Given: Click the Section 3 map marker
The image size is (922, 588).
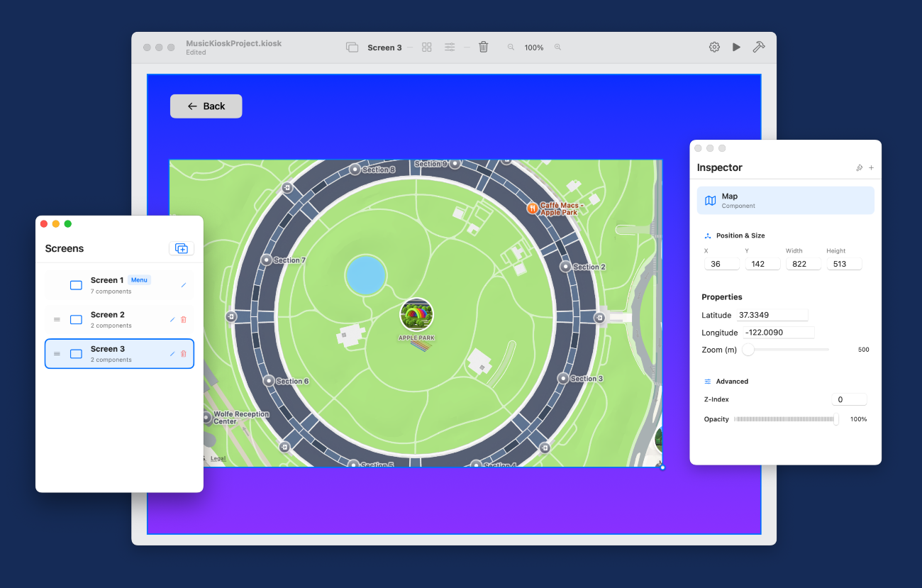Looking at the screenshot, I should coord(563,378).
